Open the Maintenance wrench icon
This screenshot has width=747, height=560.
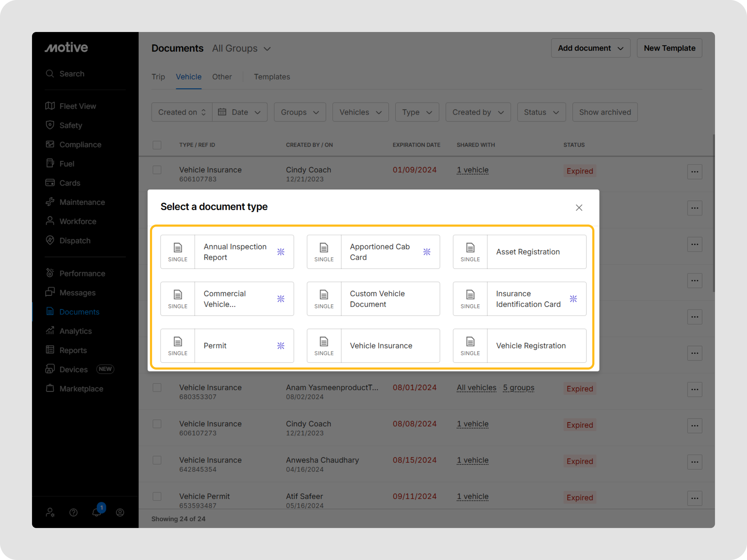tap(50, 202)
